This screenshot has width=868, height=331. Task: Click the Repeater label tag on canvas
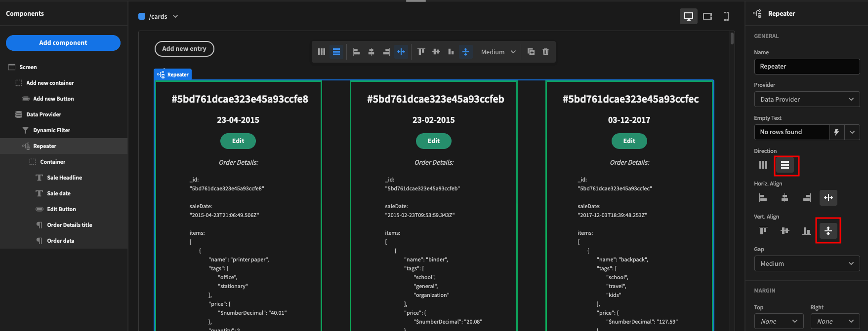[x=172, y=74]
